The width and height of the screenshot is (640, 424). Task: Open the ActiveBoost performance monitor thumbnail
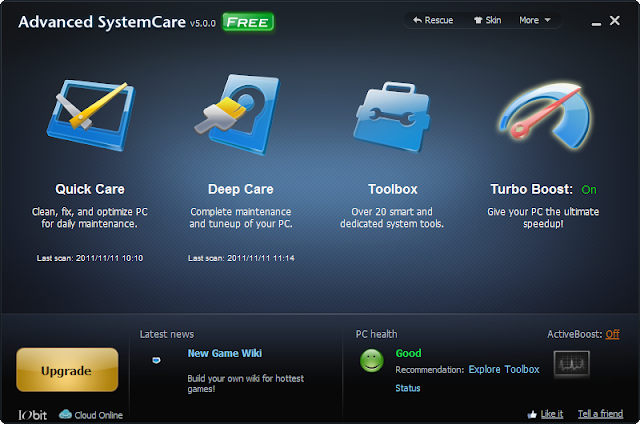click(571, 363)
